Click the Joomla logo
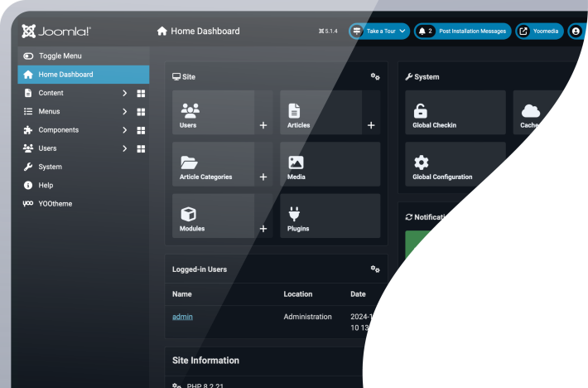 56,32
